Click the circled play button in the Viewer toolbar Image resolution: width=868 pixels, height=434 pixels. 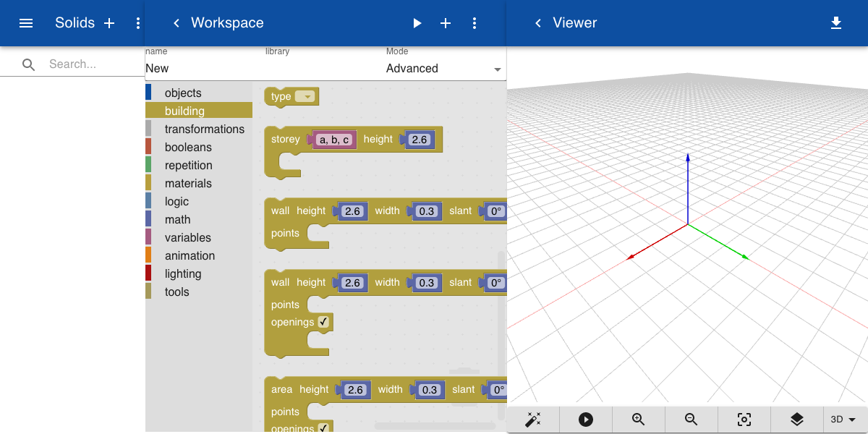[586, 420]
